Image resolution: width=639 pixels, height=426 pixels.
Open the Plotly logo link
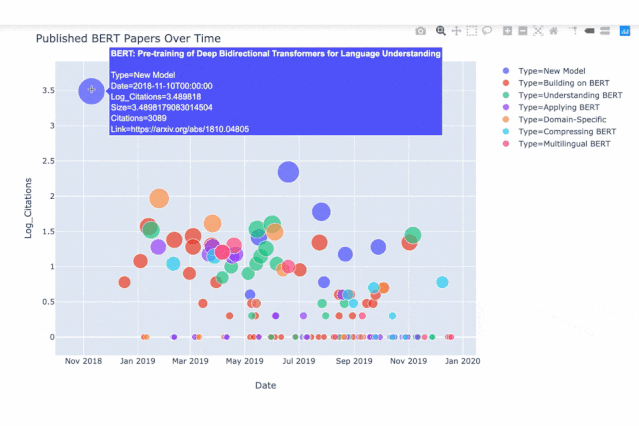tap(625, 31)
